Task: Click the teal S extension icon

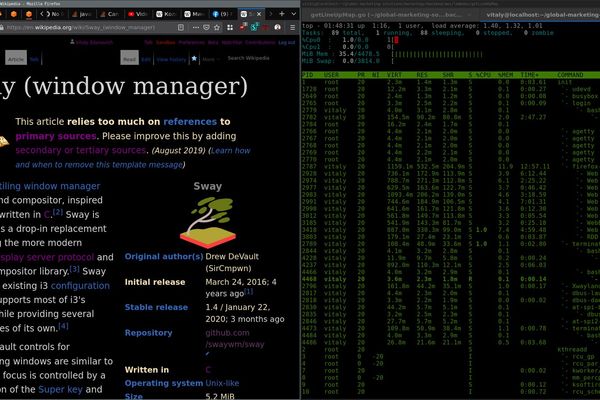Action: [x=254, y=27]
